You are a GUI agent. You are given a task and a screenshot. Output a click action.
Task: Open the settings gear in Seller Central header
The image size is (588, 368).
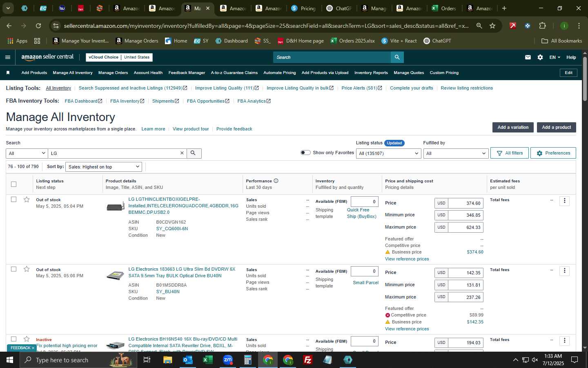pyautogui.click(x=540, y=57)
